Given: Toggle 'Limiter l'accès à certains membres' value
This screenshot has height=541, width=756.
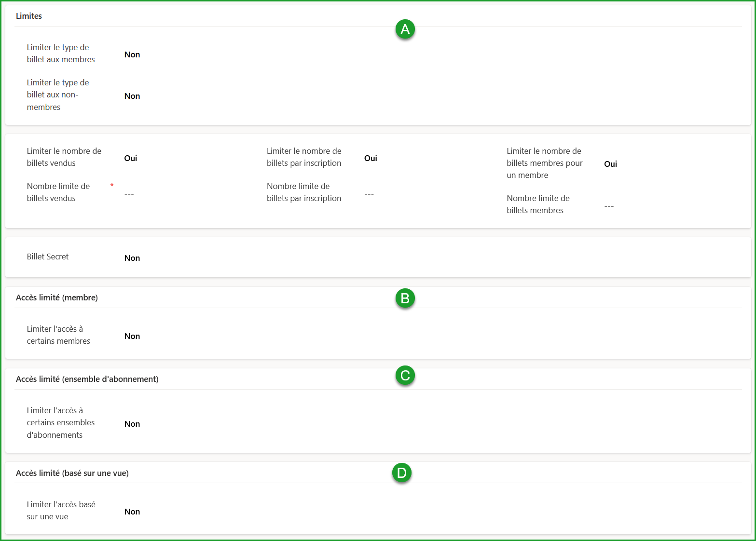Looking at the screenshot, I should tap(132, 336).
